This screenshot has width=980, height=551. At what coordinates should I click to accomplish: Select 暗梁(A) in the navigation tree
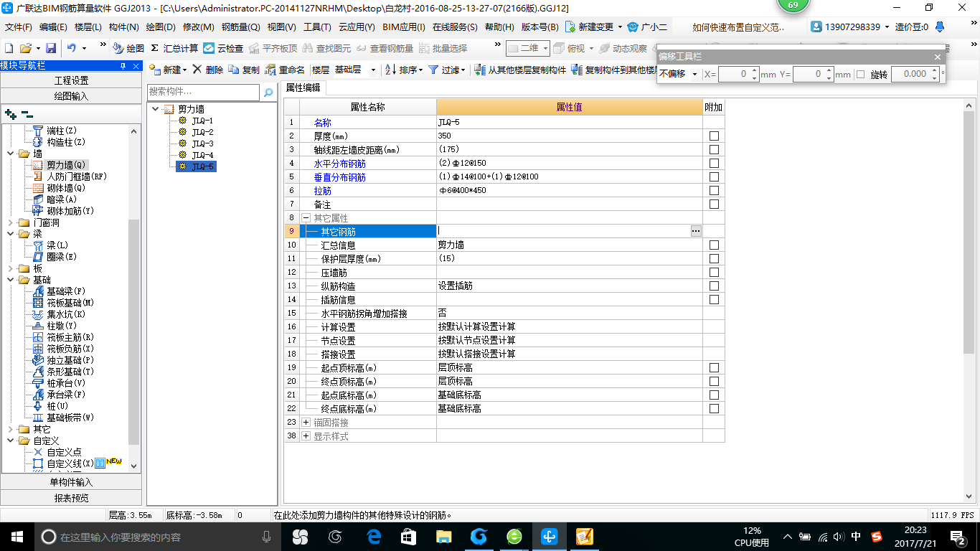(x=62, y=199)
